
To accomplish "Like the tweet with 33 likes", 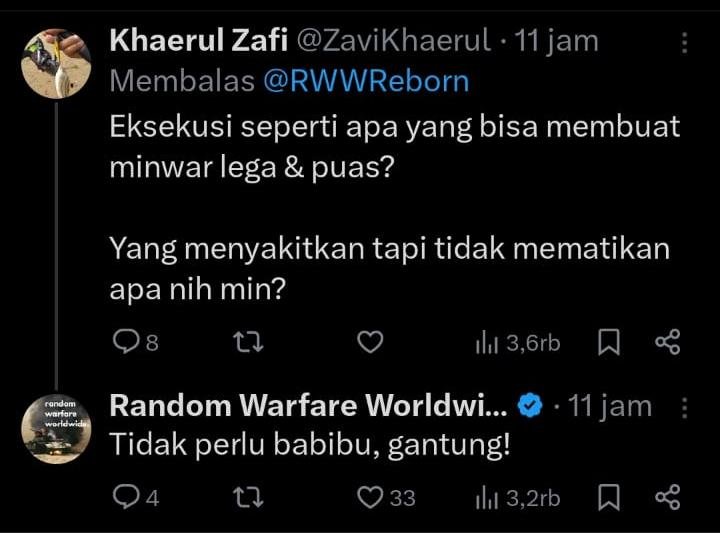I will pyautogui.click(x=386, y=498).
